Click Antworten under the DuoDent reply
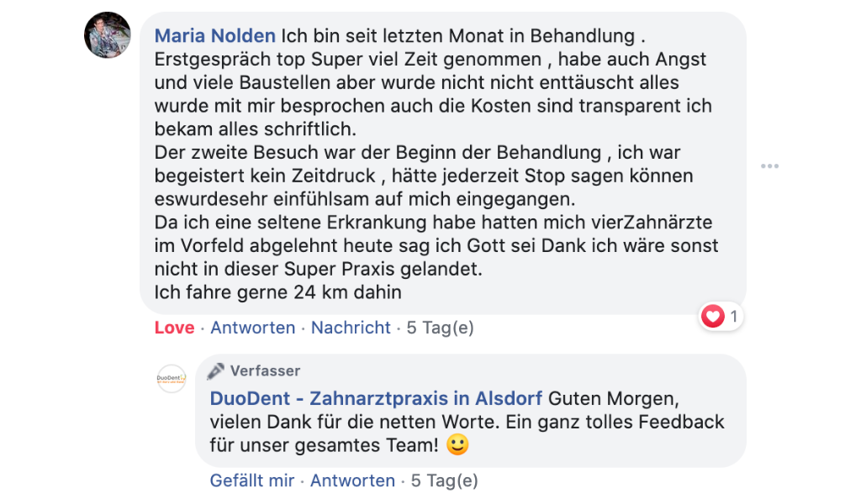 [x=352, y=480]
